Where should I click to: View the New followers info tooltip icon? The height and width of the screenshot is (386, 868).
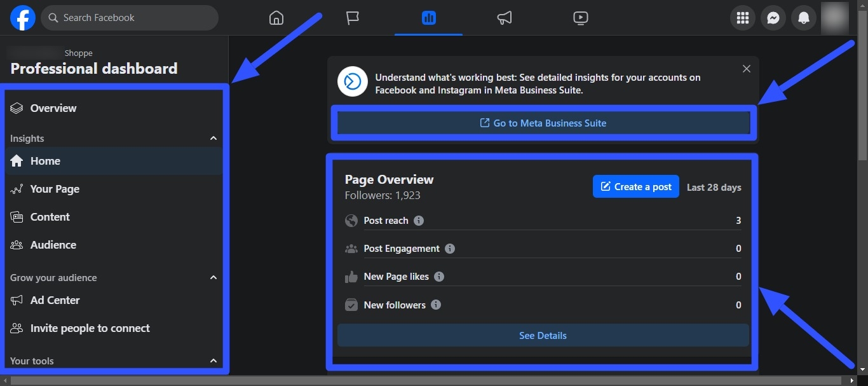coord(436,305)
